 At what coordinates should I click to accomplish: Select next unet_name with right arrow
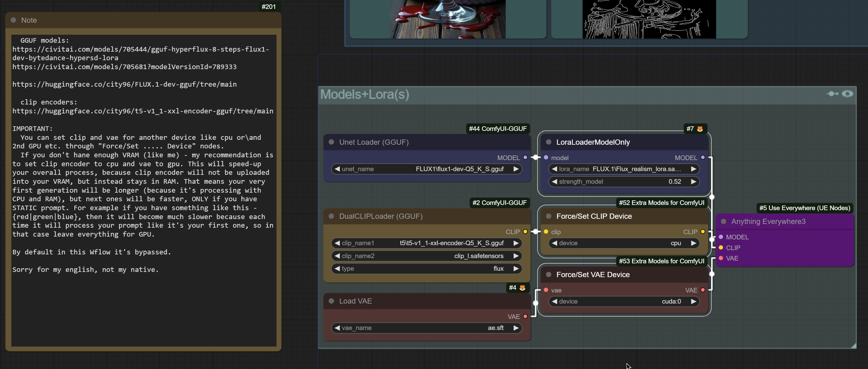tap(516, 169)
